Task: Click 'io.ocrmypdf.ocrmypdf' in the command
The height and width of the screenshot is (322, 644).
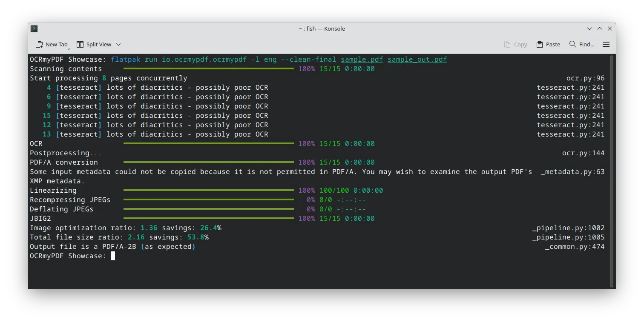Action: [204, 59]
